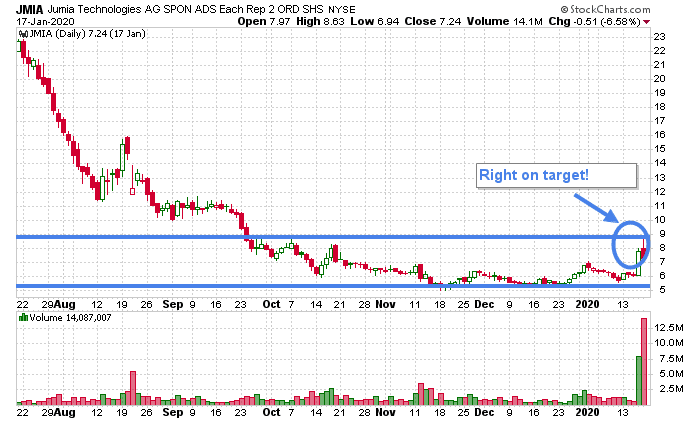Click the 16 label on price axis
Viewport: 700px width, 421px height.
point(659,135)
